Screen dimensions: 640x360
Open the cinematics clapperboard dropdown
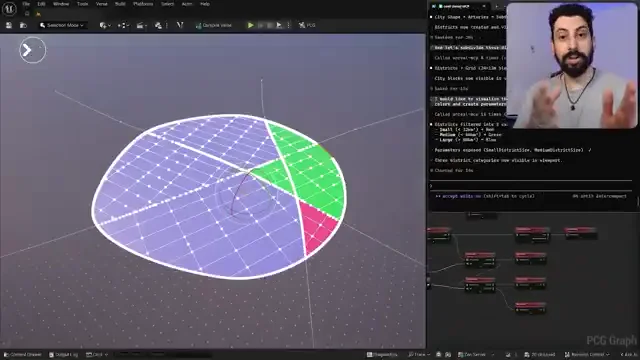coord(141,25)
